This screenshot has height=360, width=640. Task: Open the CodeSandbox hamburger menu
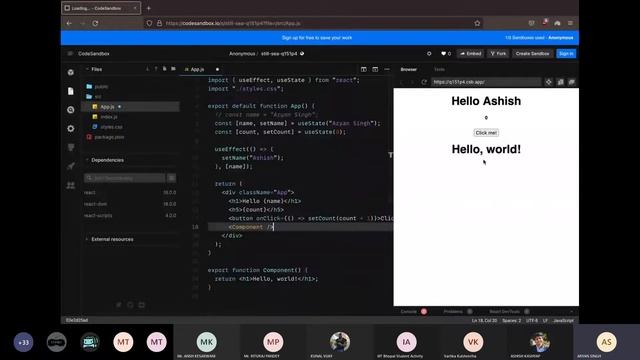(x=70, y=53)
